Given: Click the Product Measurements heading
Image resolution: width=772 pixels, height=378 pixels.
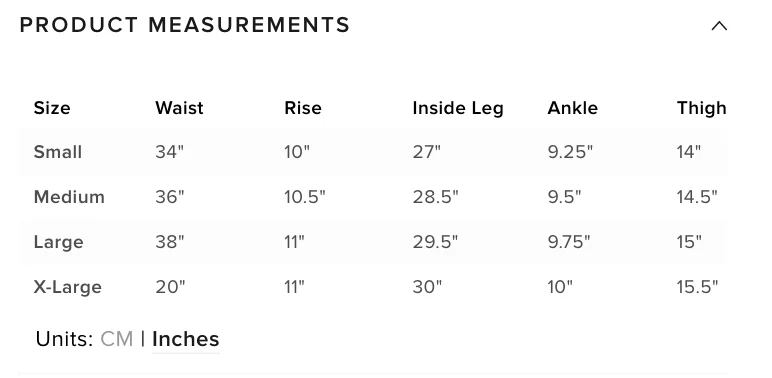Looking at the screenshot, I should pos(185,26).
